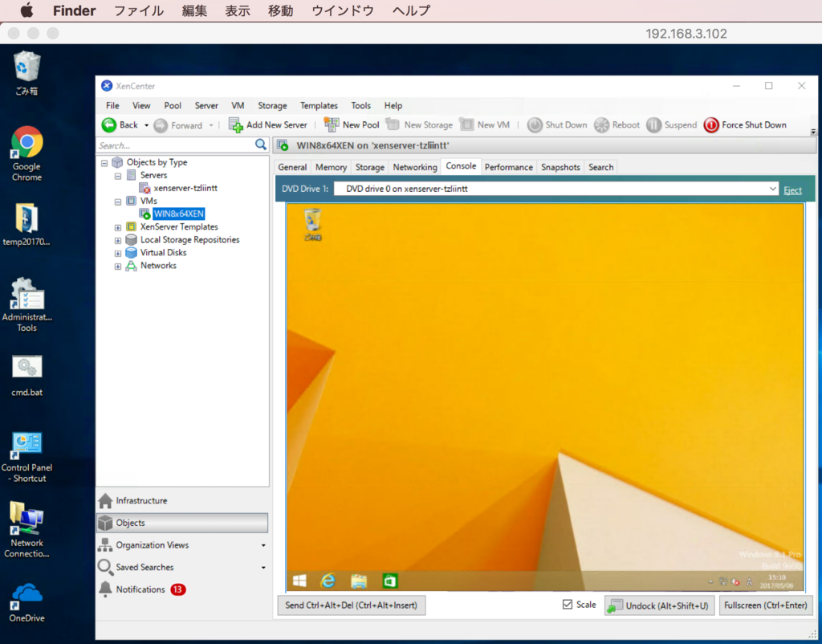Image resolution: width=822 pixels, height=644 pixels.
Task: Toggle the Scale checkbox
Action: 568,605
